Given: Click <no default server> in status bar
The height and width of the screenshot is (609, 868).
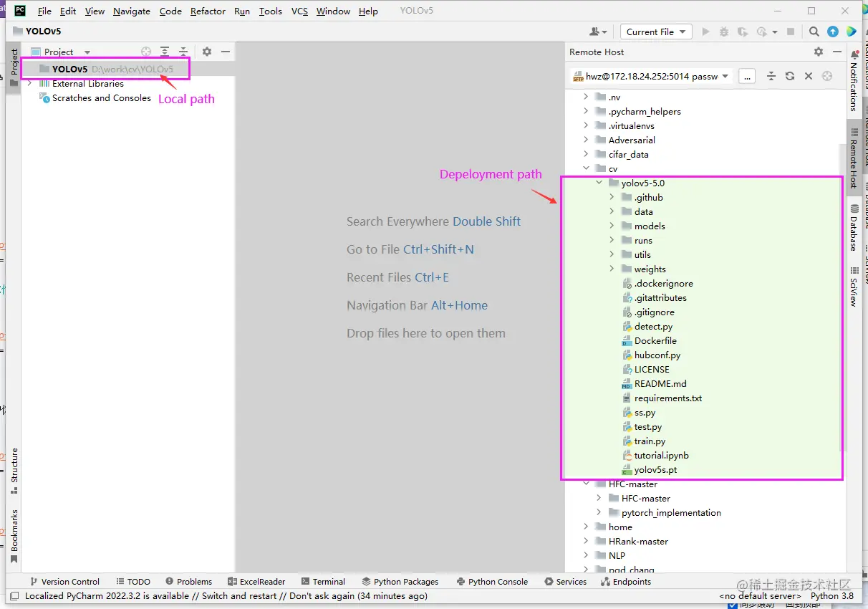Looking at the screenshot, I should coord(760,595).
